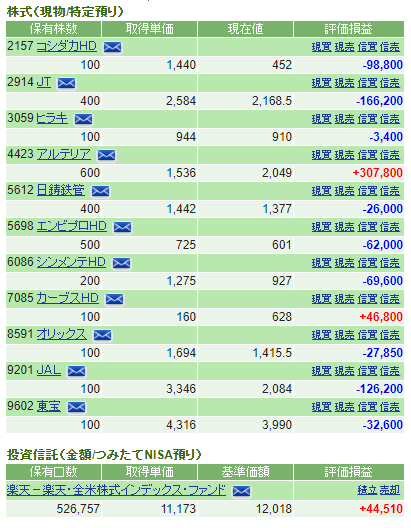
Task: Click 信売 in the カーブスHD row
Action: click(390, 299)
